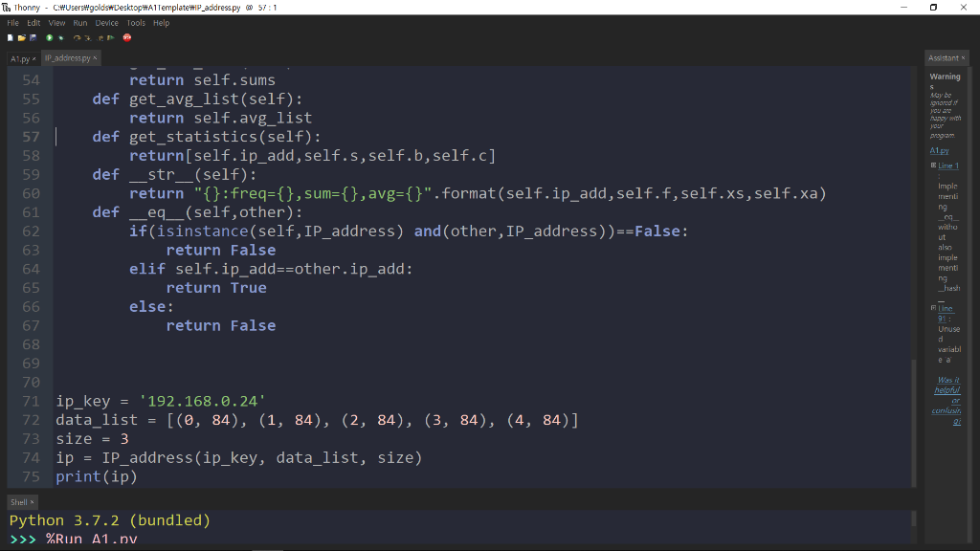The image size is (980, 551).
Task: Expand the Line 1 warning details
Action: click(932, 165)
